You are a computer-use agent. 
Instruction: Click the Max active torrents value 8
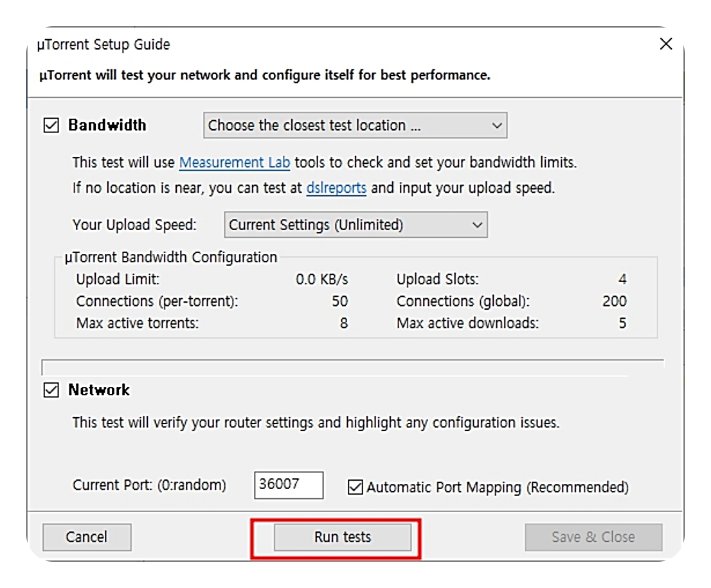tap(344, 323)
